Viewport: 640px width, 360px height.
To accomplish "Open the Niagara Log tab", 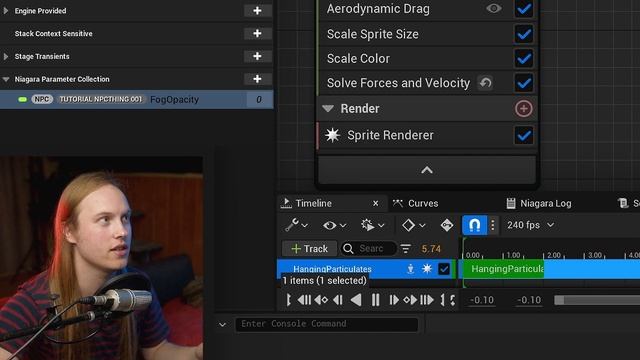I will click(539, 203).
